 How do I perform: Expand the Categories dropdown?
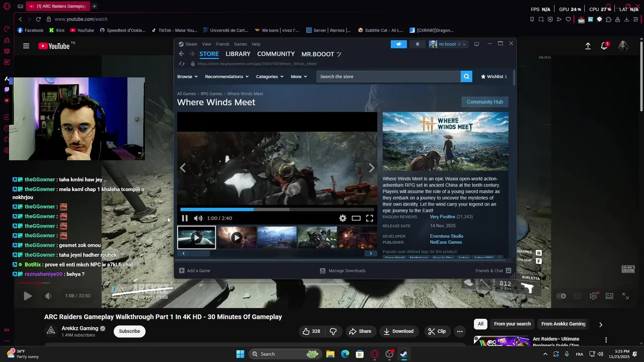tap(270, 76)
